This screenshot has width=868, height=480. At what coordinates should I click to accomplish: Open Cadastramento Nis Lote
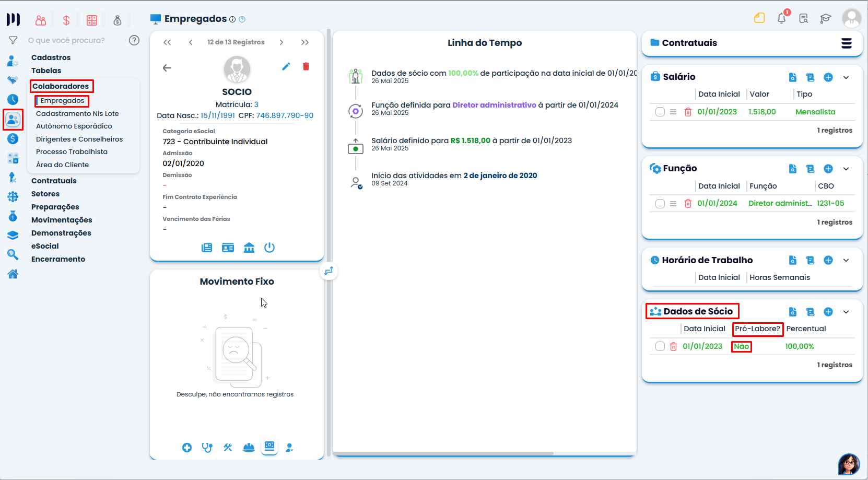[77, 113]
